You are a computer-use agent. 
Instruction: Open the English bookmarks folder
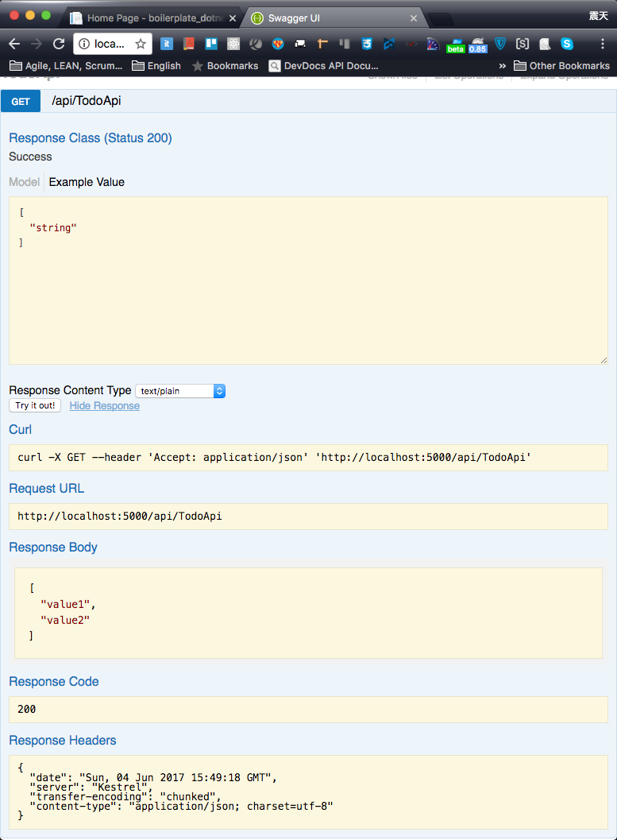[x=156, y=66]
